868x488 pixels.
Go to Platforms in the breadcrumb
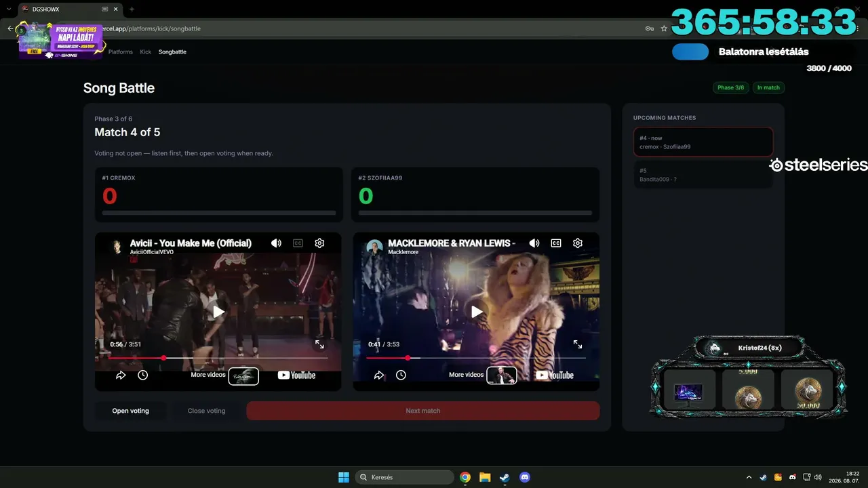click(x=121, y=52)
